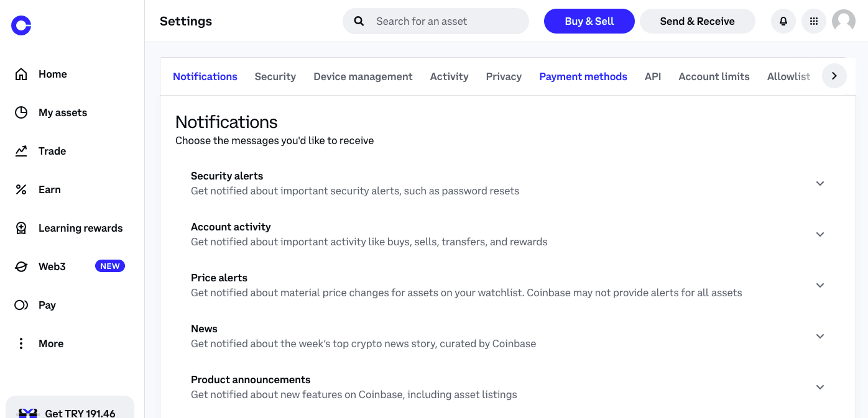Switch to the Payment methods tab
868x418 pixels.
click(583, 76)
